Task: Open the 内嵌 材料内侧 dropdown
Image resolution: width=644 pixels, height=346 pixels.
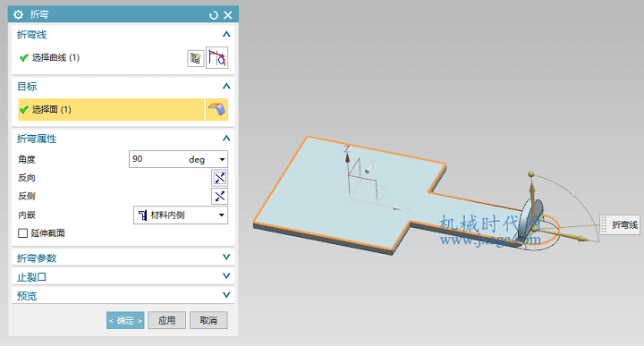Action: pyautogui.click(x=181, y=215)
